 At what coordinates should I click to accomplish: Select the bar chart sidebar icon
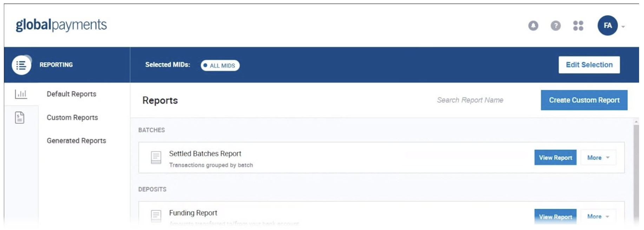pyautogui.click(x=21, y=94)
